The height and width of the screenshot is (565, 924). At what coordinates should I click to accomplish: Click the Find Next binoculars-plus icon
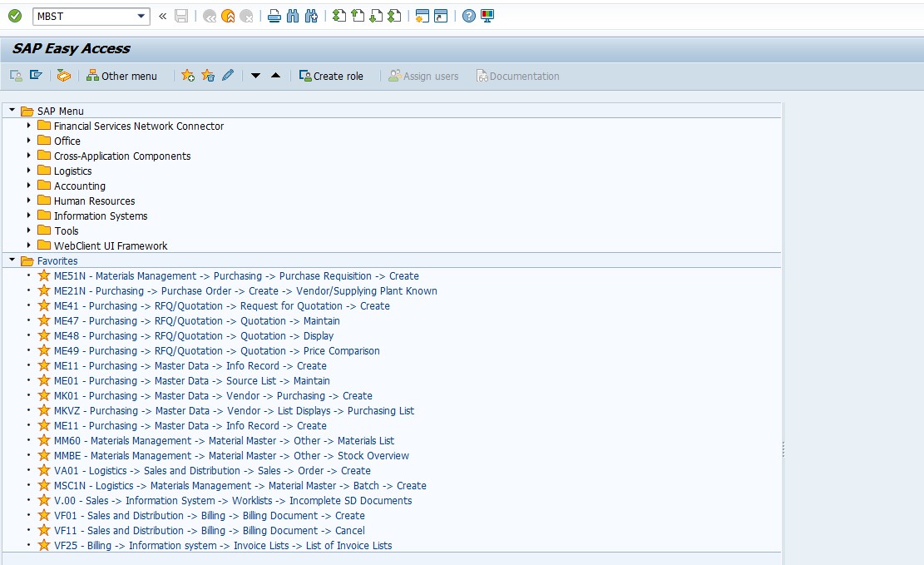[x=312, y=16]
